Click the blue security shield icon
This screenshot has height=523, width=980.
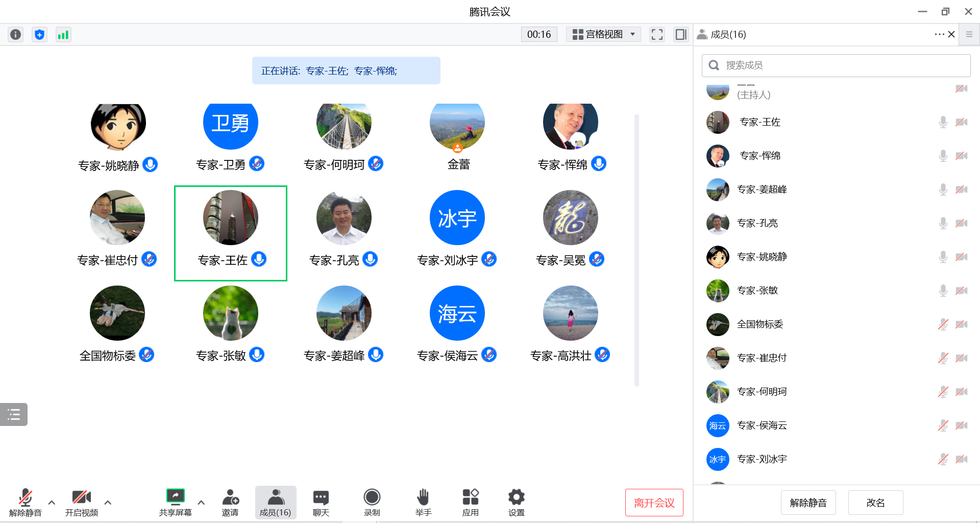coord(39,35)
